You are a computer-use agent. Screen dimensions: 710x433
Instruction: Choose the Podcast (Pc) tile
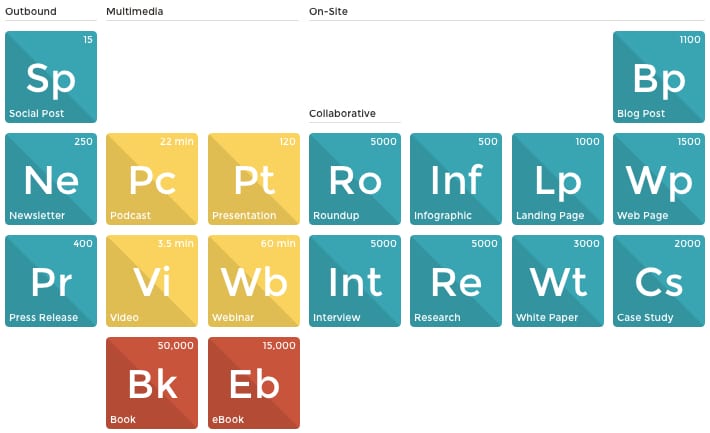152,179
